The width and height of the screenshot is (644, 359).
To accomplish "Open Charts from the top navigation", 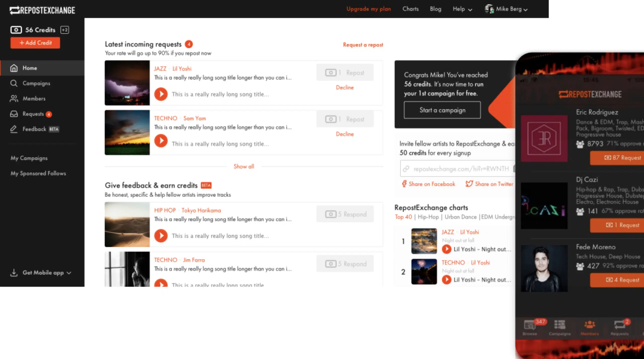I will click(411, 9).
